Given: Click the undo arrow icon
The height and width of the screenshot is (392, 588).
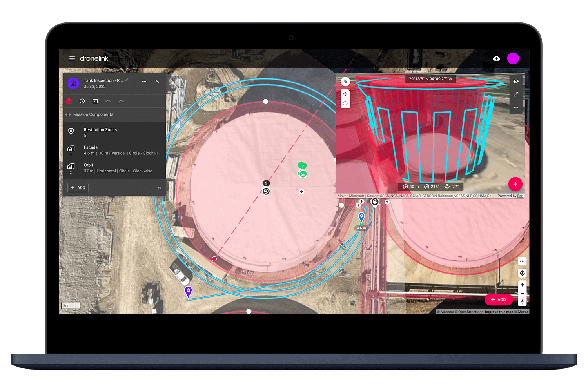Looking at the screenshot, I should [x=108, y=101].
